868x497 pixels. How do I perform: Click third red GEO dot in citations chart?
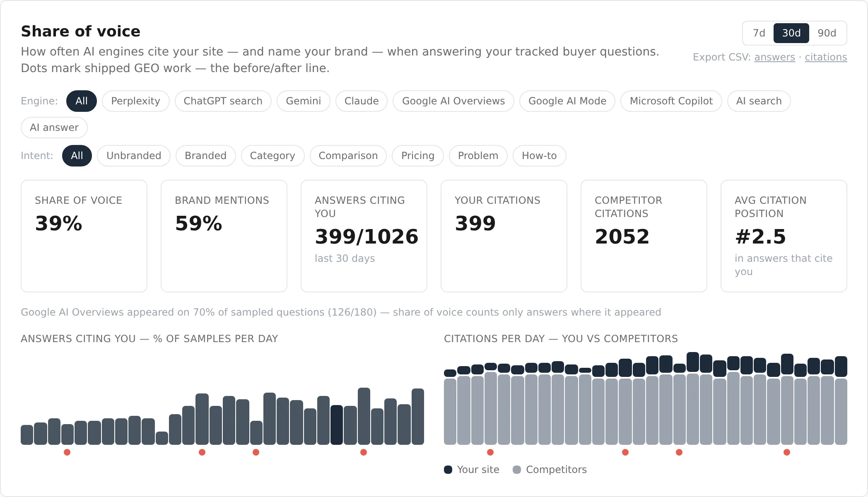[679, 452]
